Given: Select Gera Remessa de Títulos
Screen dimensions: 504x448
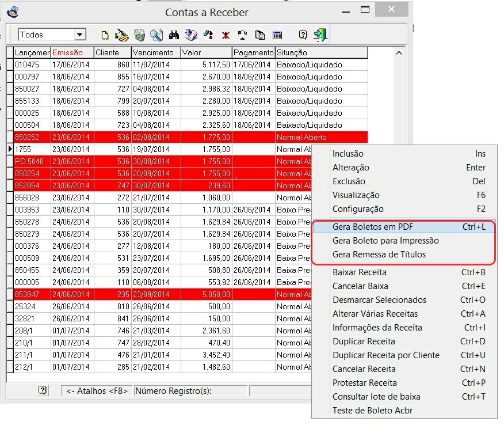Looking at the screenshot, I should click(x=404, y=255).
